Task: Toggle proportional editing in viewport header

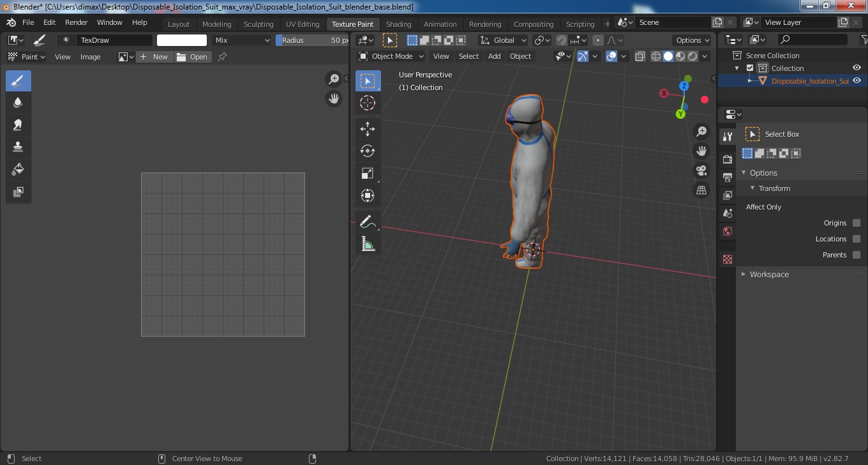Action: (597, 40)
